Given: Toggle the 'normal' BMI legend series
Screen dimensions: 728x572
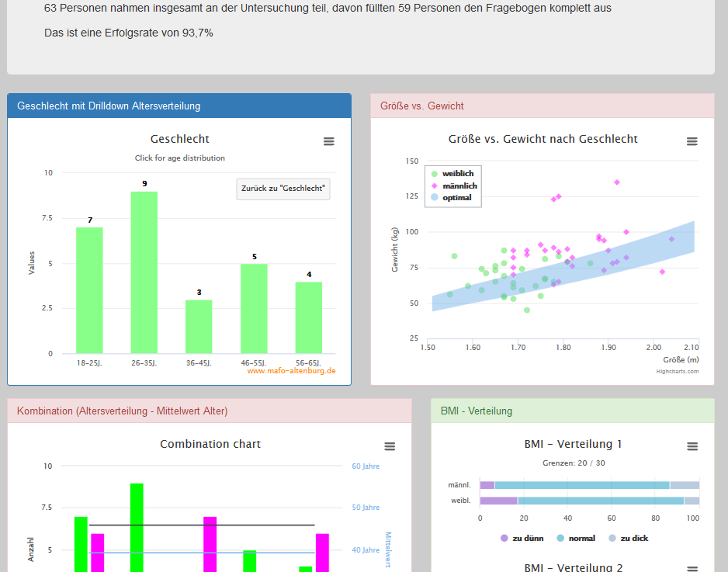Looking at the screenshot, I should click(x=577, y=538).
